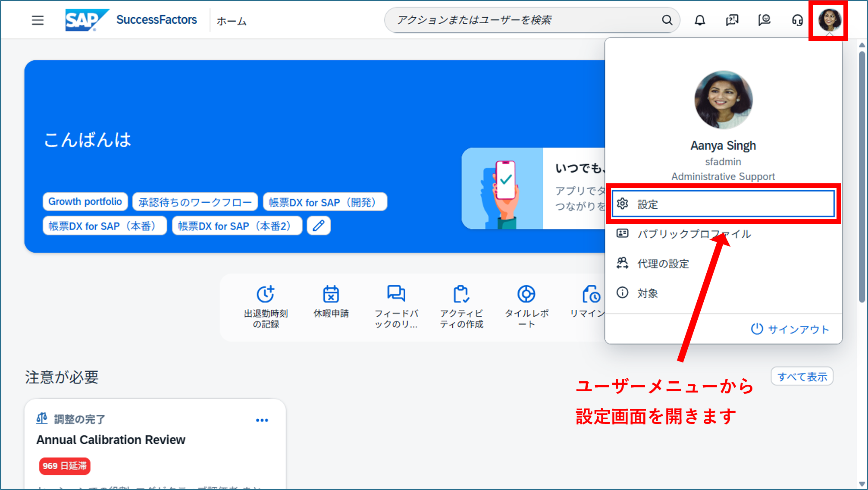Viewport: 868px width, 490px height.
Task: Click the search magnifier icon
Action: [667, 20]
